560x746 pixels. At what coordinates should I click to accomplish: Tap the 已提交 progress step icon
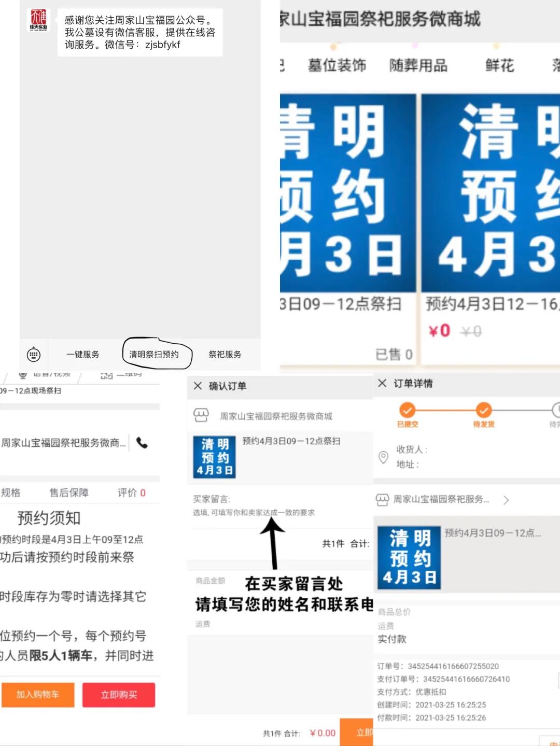pyautogui.click(x=407, y=410)
